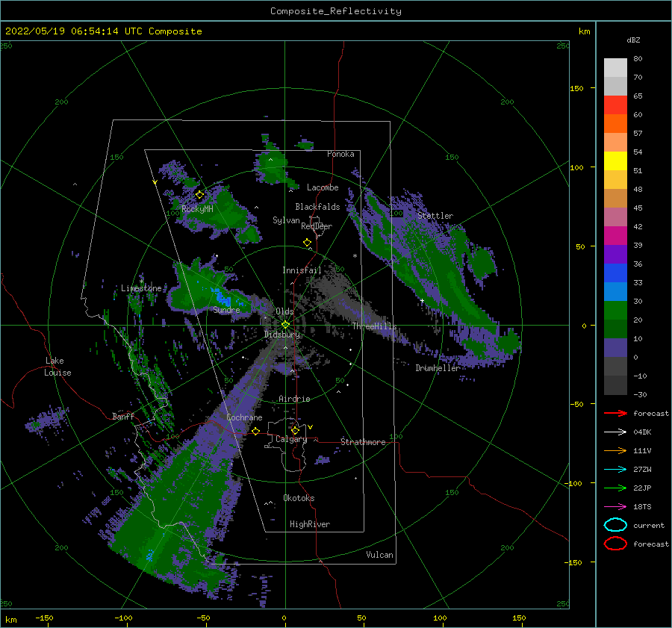The width and height of the screenshot is (672, 628).
Task: Select the light gray 80 dBZ swatch
Action: [x=615, y=67]
